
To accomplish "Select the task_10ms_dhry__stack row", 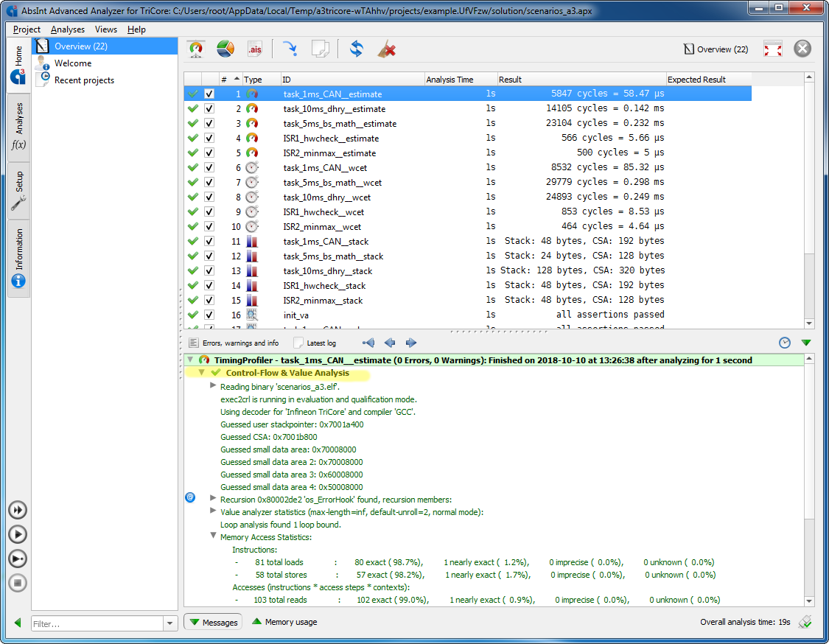I will click(x=467, y=270).
